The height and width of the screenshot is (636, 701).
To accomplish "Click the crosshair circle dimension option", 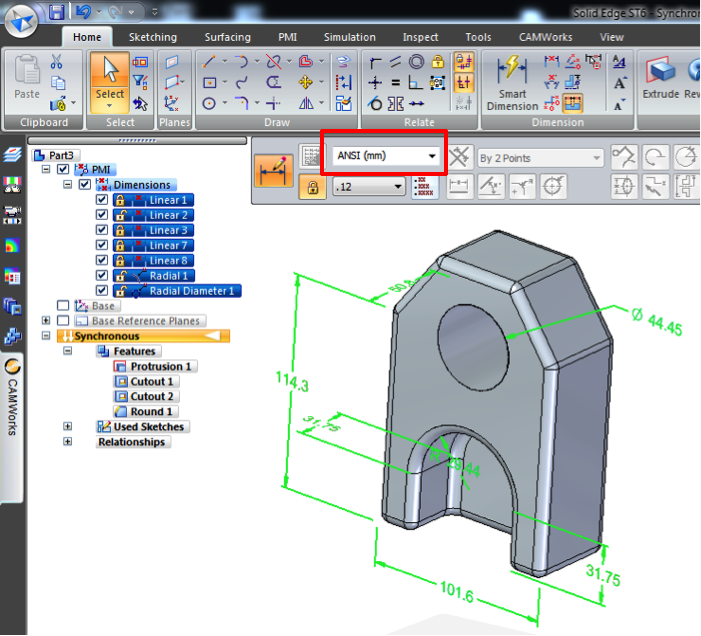I will (553, 186).
